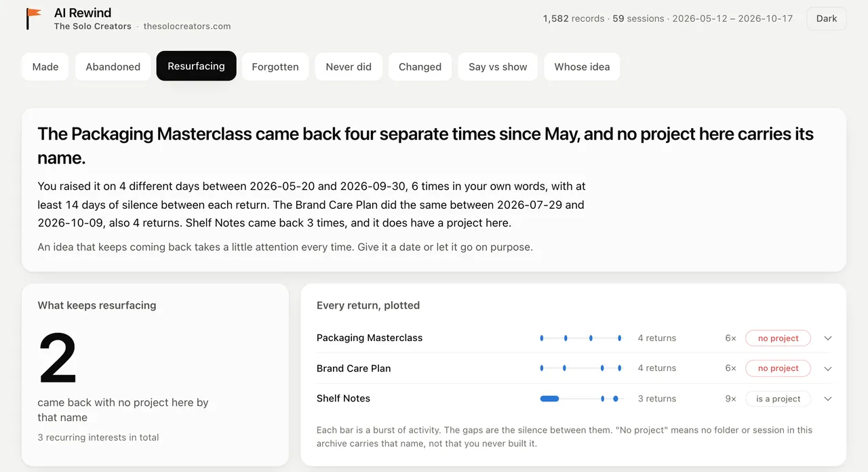
Task: Open the Made tab
Action: pos(45,66)
